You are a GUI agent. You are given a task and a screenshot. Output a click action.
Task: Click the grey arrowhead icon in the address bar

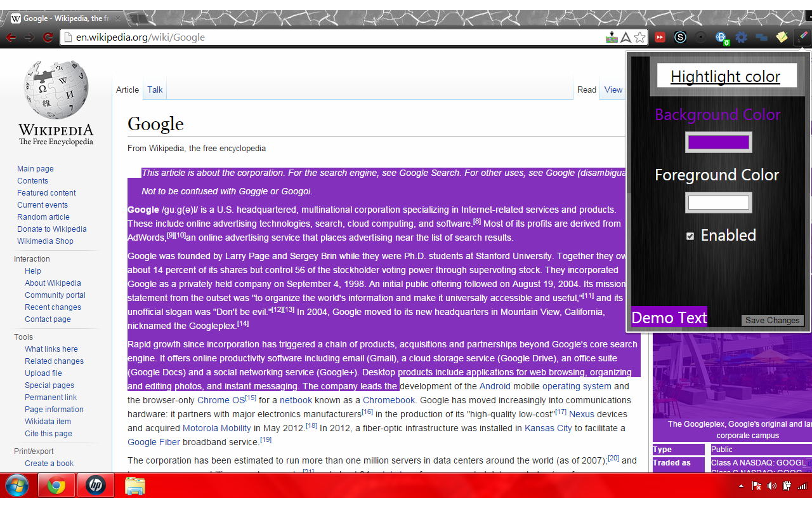pyautogui.click(x=625, y=37)
